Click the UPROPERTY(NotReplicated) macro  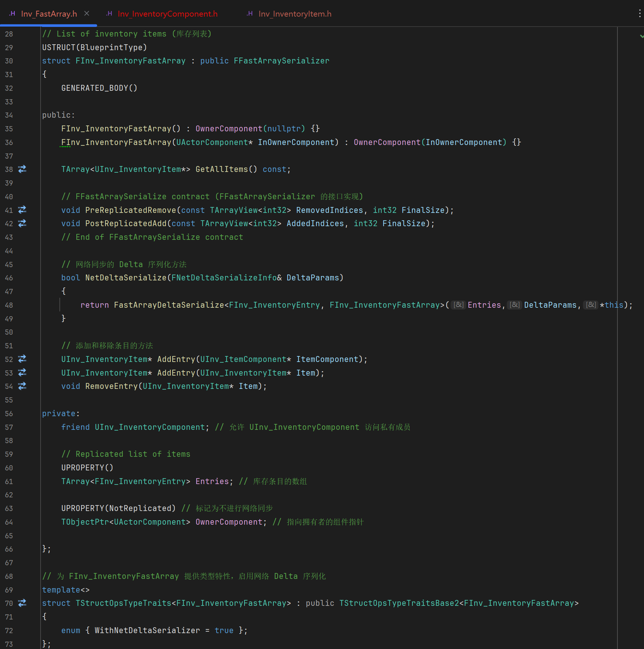coord(118,508)
